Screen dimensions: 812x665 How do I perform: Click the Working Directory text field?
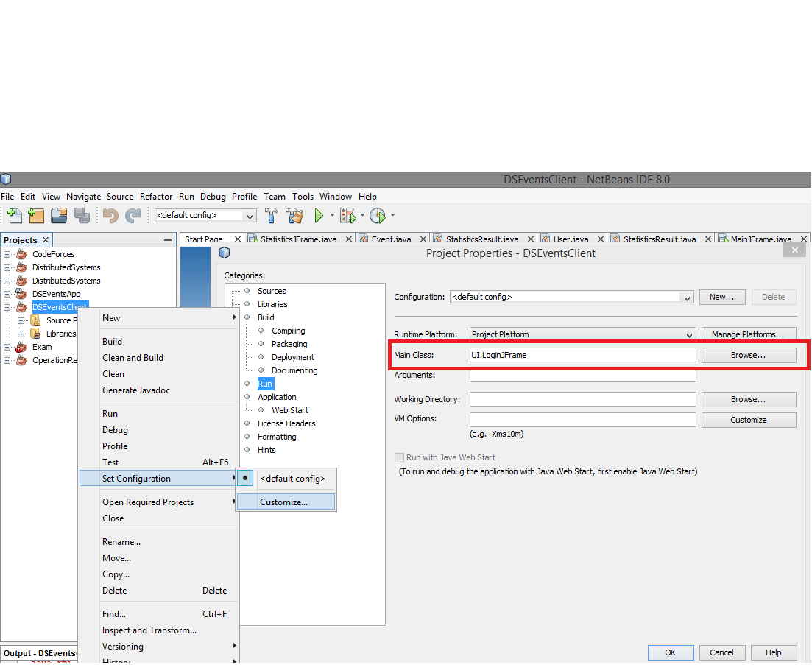tap(582, 399)
